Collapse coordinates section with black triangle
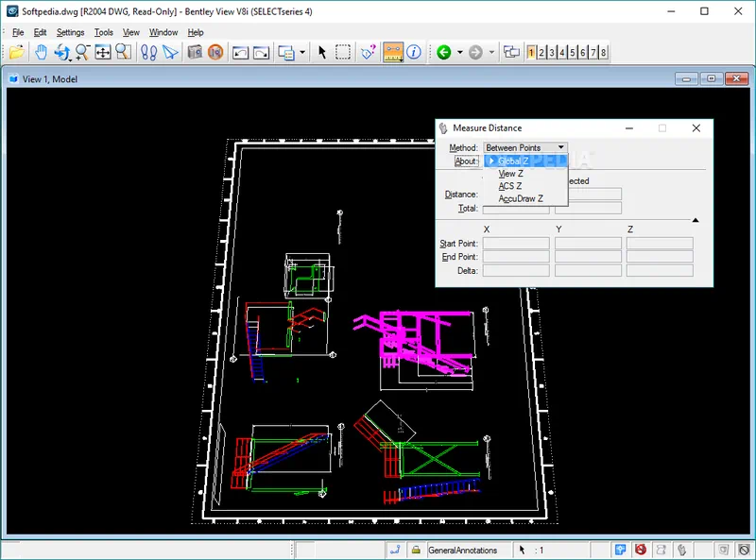Image resolution: width=756 pixels, height=560 pixels. (696, 220)
